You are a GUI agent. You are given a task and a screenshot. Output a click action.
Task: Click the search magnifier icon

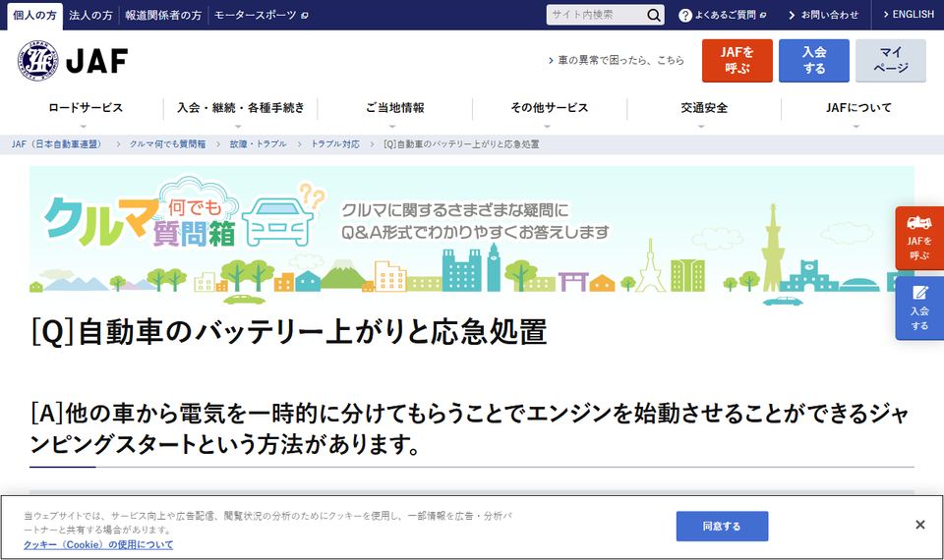(653, 15)
